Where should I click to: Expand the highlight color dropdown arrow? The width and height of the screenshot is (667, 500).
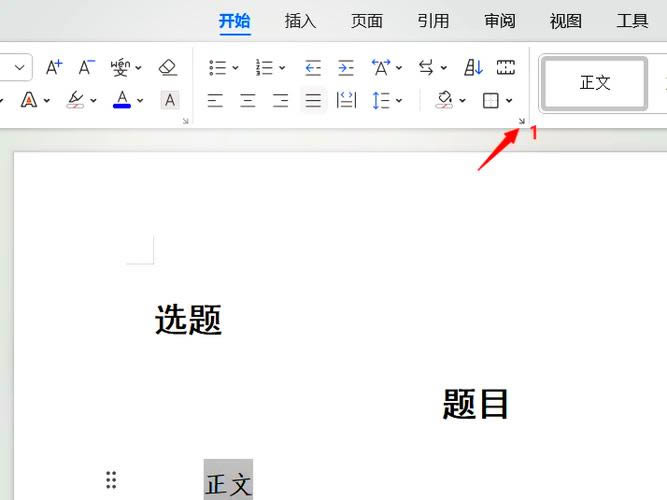pyautogui.click(x=93, y=101)
